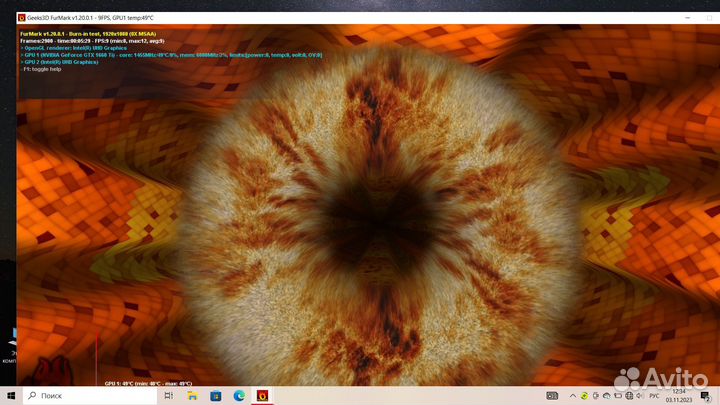This screenshot has width=720, height=405.
Task: Open File Explorer from the taskbar
Action: (x=192, y=395)
